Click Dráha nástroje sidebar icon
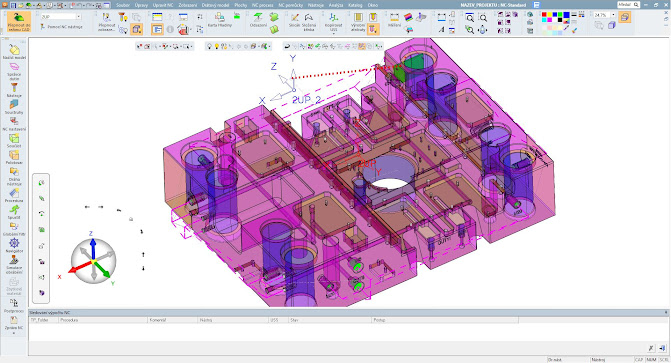 (14, 176)
